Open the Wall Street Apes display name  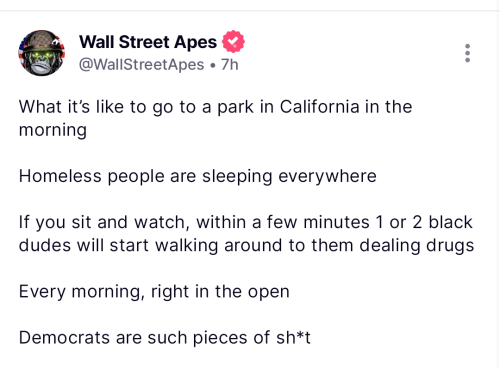point(148,42)
